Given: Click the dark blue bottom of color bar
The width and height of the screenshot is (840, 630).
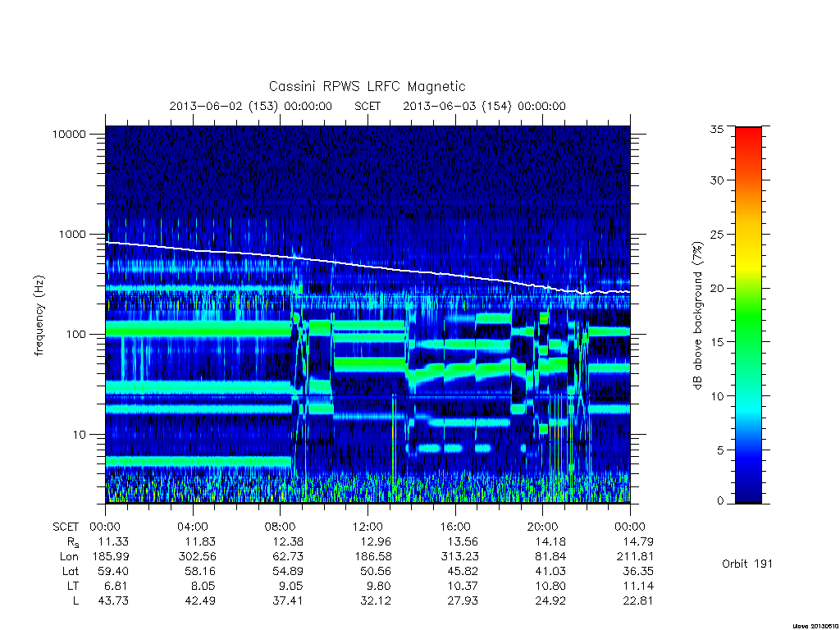Looking at the screenshot, I should pos(748,493).
